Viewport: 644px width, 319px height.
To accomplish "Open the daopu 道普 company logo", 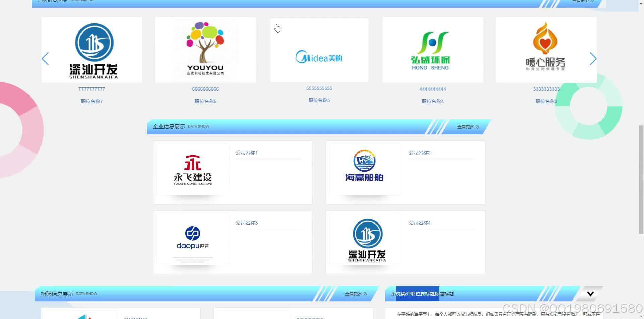I will pyautogui.click(x=192, y=239).
